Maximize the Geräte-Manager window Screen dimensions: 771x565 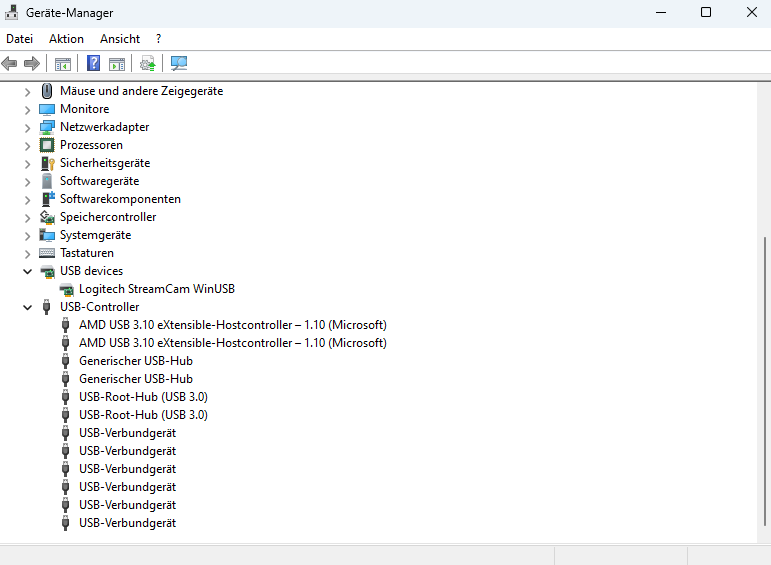click(706, 12)
